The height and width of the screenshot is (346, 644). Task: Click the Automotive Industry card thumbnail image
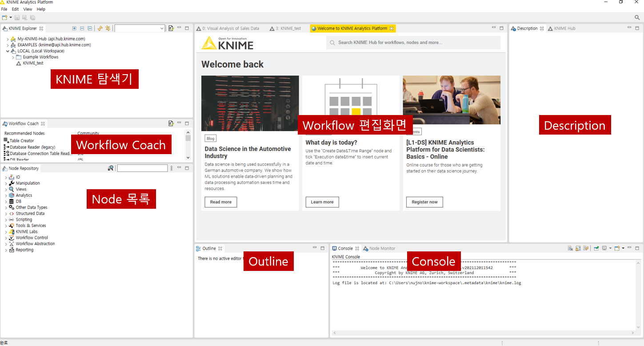pyautogui.click(x=250, y=103)
